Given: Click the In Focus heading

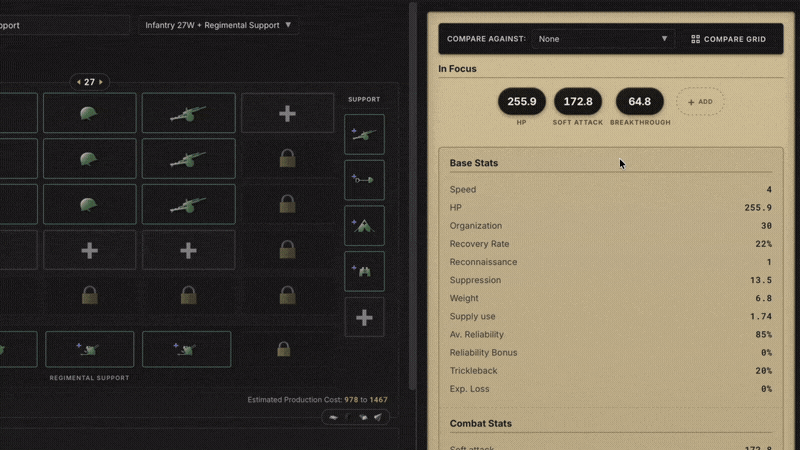Looking at the screenshot, I should [x=457, y=69].
